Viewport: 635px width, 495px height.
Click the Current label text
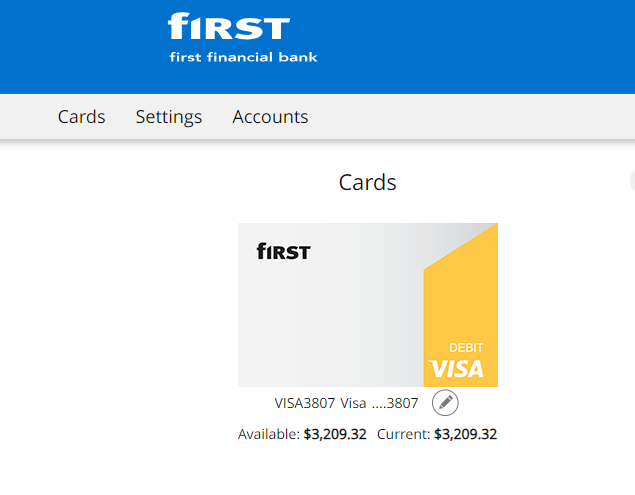(x=403, y=434)
